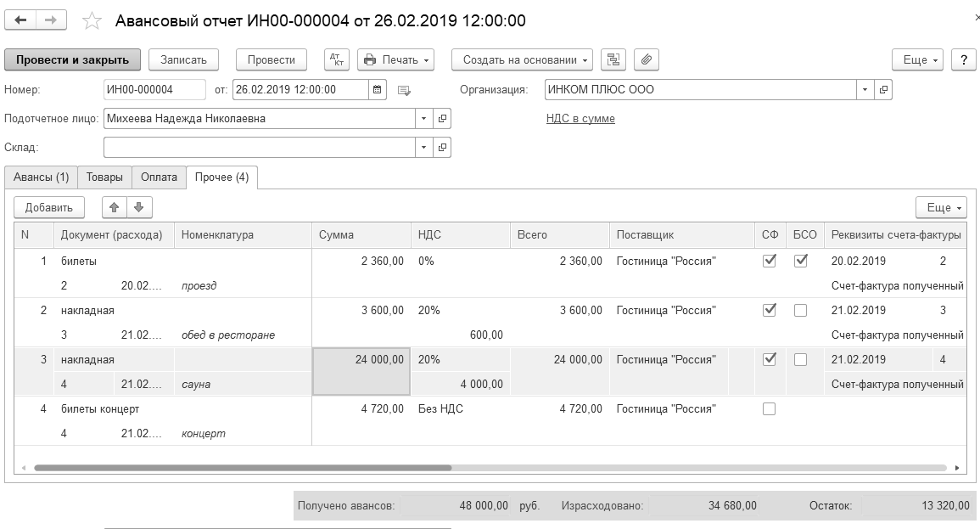
Task: Click Всего value 4 720,00
Action: [x=580, y=409]
